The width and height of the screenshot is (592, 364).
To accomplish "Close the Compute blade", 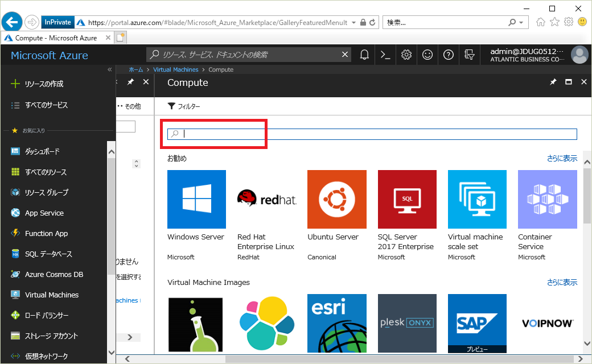I will [x=583, y=82].
